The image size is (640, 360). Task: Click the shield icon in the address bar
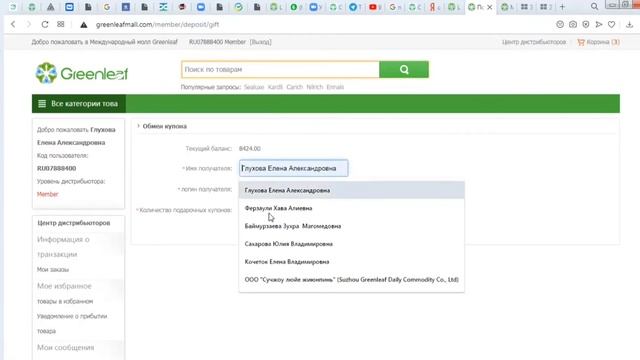(x=586, y=24)
